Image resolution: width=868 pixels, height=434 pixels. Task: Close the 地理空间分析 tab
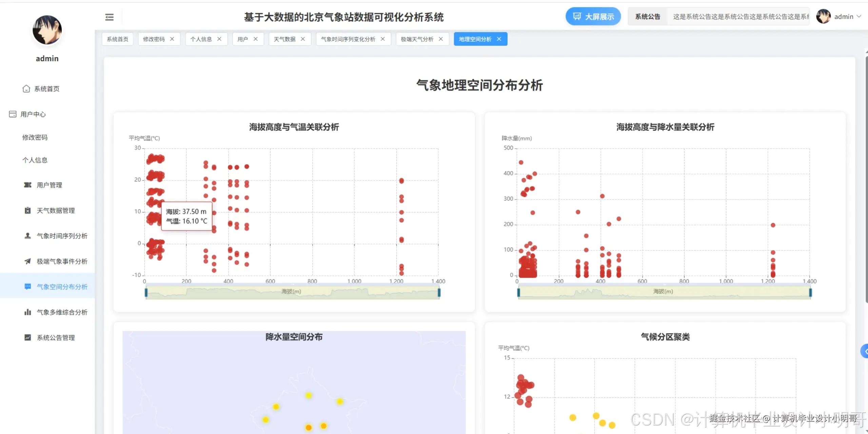click(x=498, y=39)
